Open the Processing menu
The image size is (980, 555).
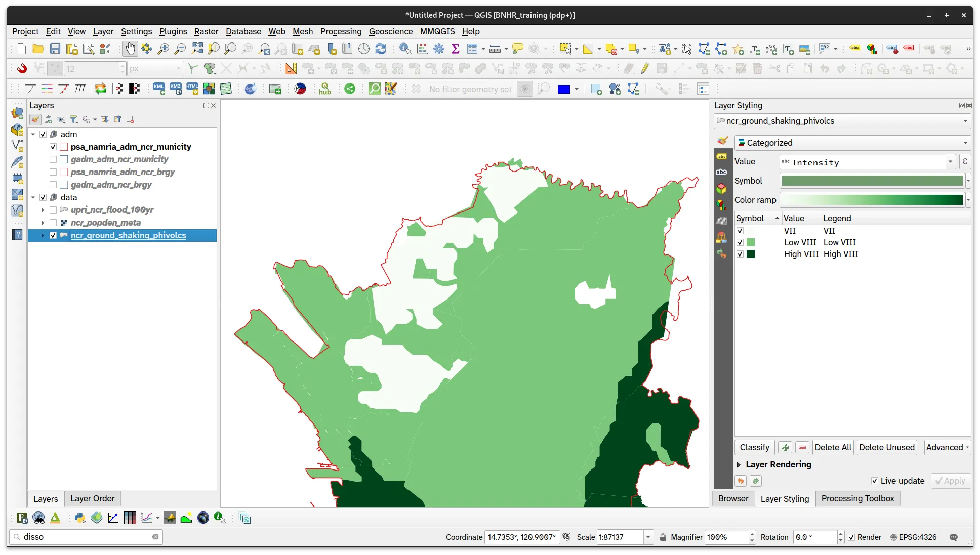click(341, 31)
